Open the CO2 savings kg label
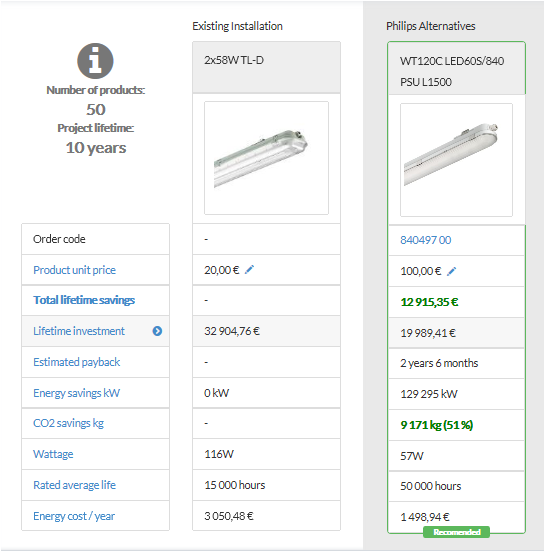 pyautogui.click(x=68, y=423)
